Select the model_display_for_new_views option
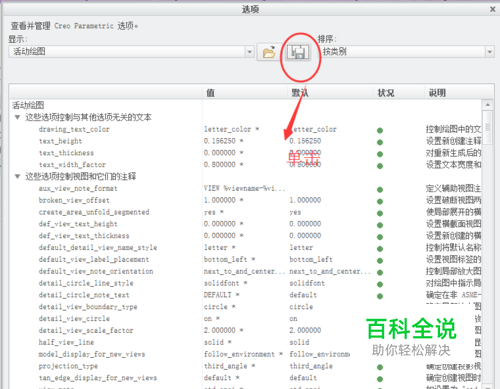This screenshot has width=500, height=389. point(92,354)
